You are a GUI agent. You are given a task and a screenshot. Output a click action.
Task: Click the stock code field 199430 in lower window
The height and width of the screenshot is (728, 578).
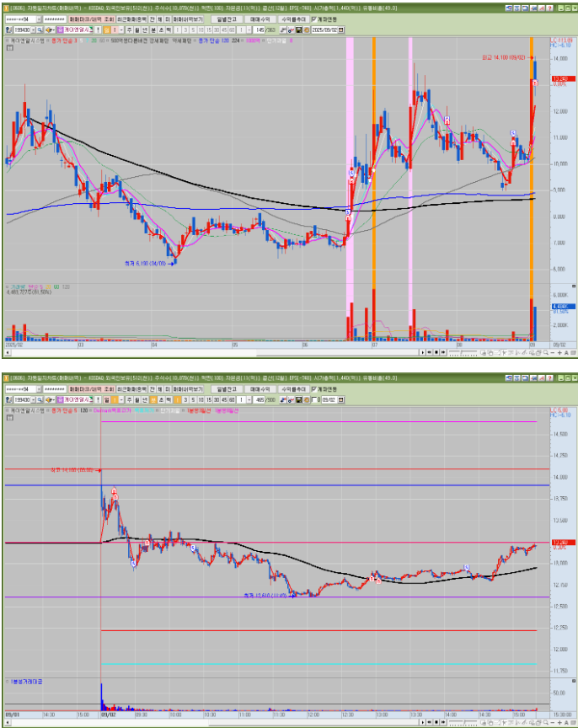click(22, 399)
